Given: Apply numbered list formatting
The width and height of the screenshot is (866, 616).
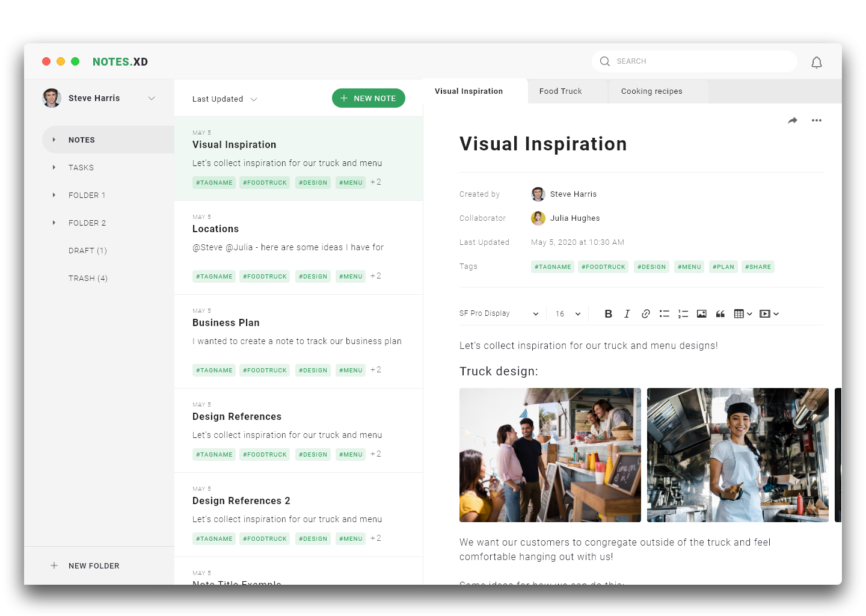Looking at the screenshot, I should (683, 313).
